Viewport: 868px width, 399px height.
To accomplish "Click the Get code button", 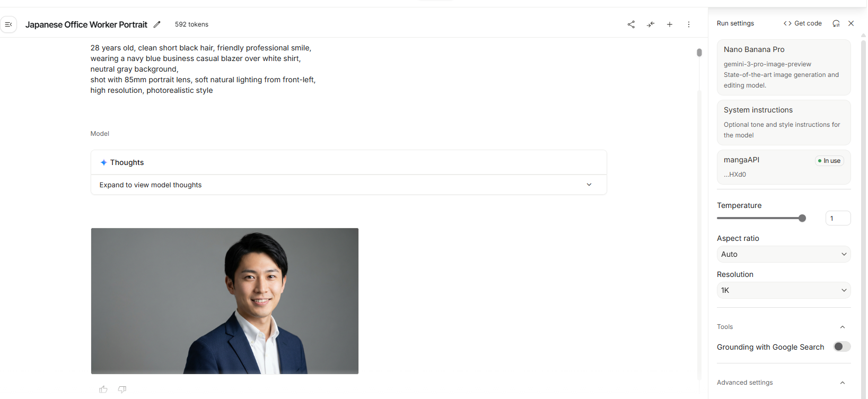I will pyautogui.click(x=803, y=23).
